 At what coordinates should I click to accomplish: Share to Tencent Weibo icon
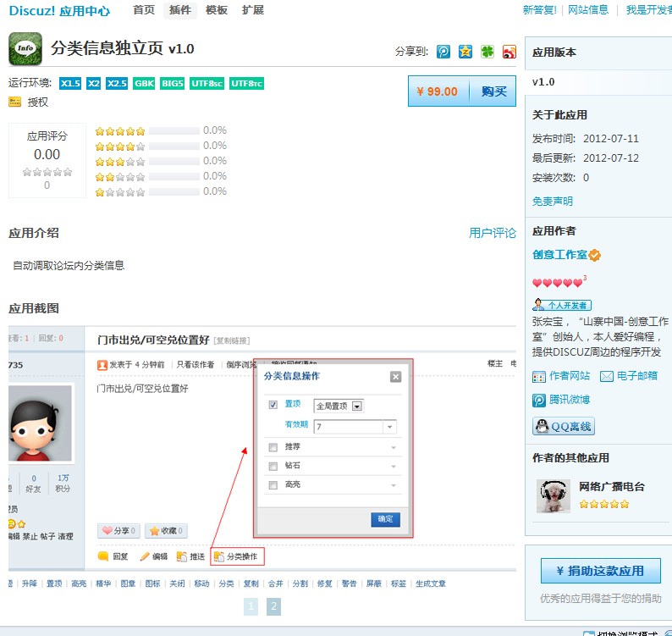(x=443, y=52)
